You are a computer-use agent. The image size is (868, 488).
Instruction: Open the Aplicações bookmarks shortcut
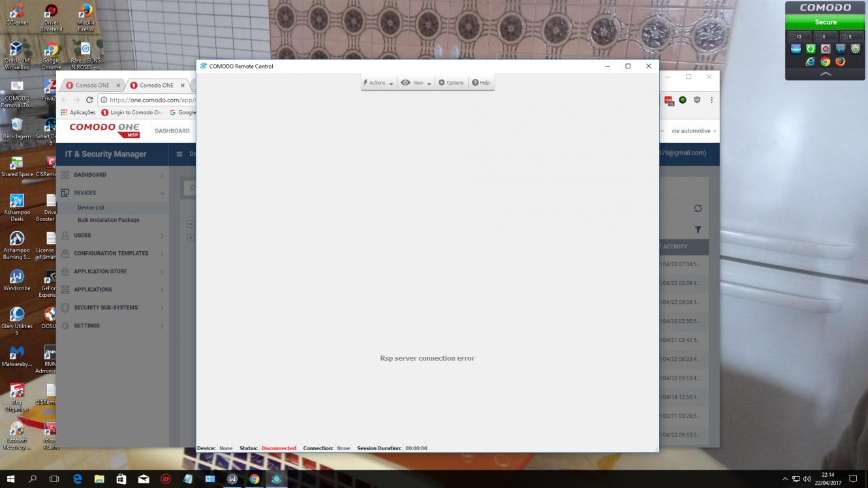tap(78, 112)
